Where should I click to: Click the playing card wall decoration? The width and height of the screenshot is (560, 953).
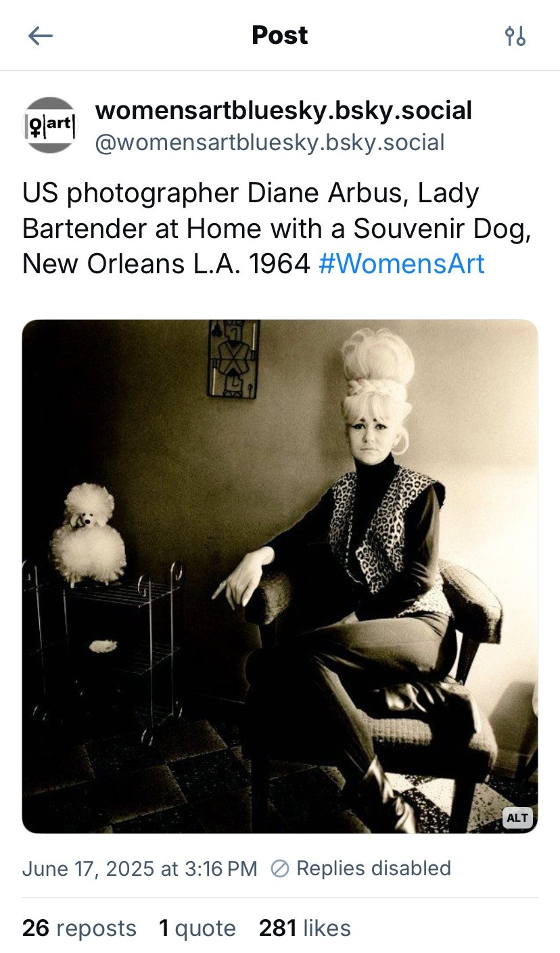[234, 358]
